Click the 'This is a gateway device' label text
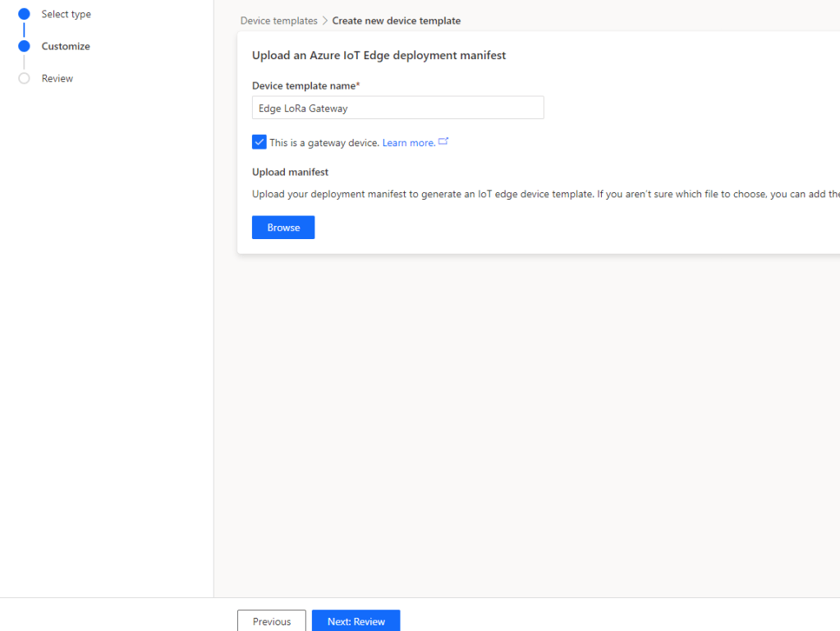 [324, 143]
